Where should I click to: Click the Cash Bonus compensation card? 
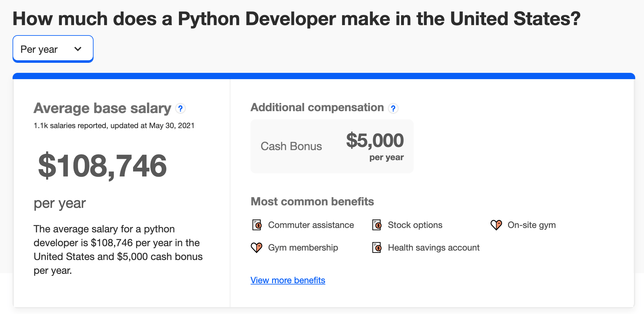[x=332, y=146]
